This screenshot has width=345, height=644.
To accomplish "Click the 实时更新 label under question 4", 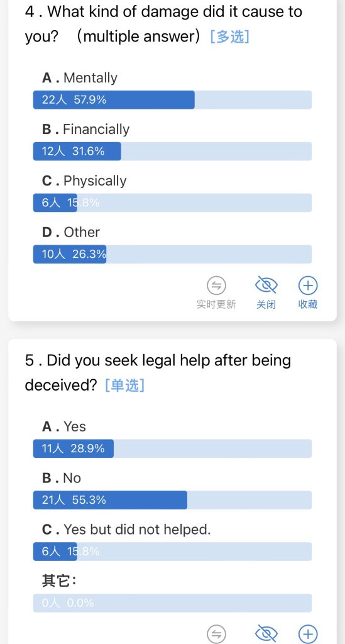I will pyautogui.click(x=216, y=304).
